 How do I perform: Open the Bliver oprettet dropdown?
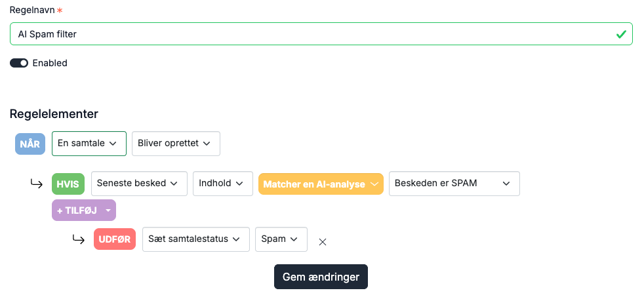click(x=176, y=144)
